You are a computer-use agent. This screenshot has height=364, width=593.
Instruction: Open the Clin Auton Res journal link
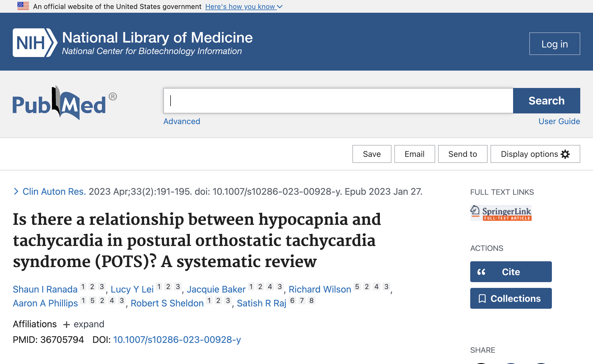pos(54,192)
